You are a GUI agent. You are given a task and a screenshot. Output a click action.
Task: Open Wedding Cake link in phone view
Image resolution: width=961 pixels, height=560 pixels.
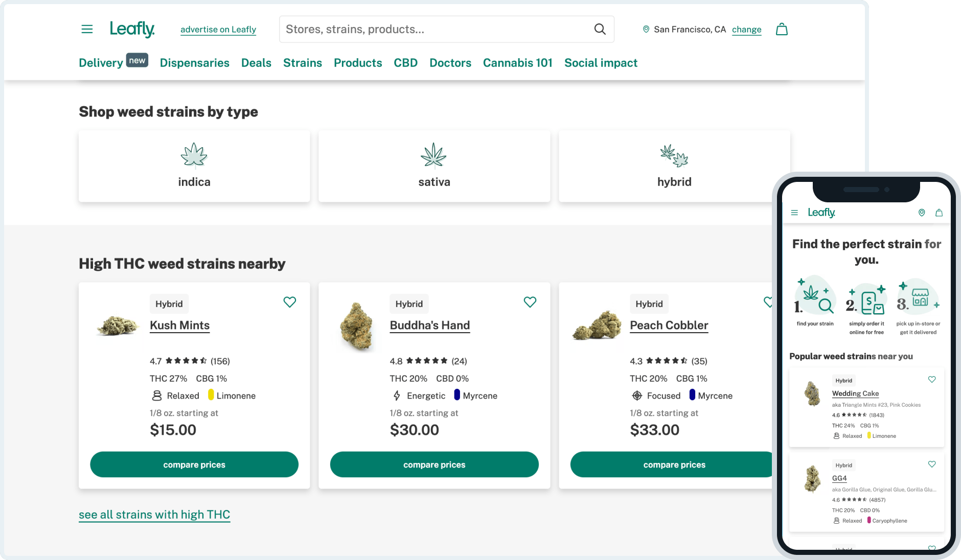click(x=856, y=393)
